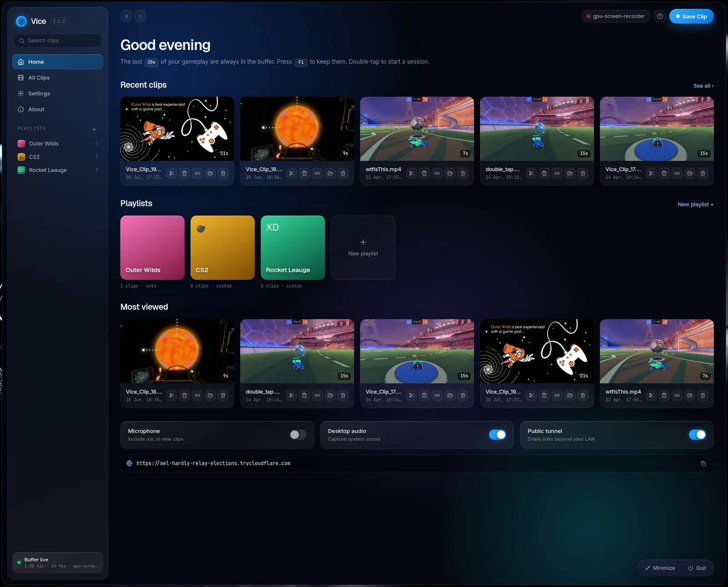Image resolution: width=728 pixels, height=587 pixels.
Task: Open the orange CS2 playlist tile
Action: (x=222, y=248)
